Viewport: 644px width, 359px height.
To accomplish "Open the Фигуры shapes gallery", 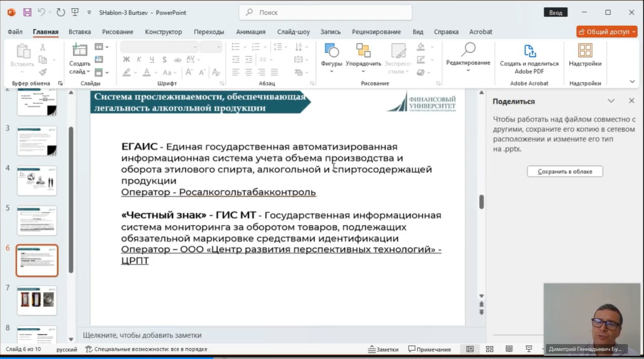I will pos(331,58).
